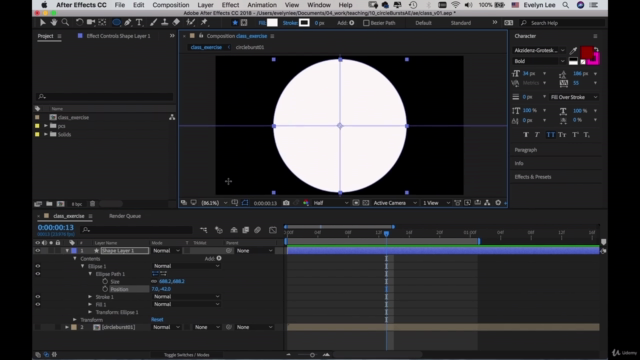Open the Composition menu
The image size is (640, 360).
click(171, 5)
